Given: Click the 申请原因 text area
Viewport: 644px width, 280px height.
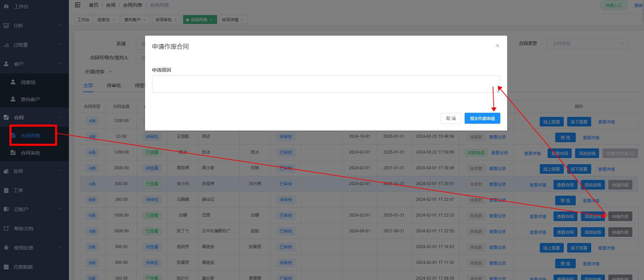Looking at the screenshot, I should pos(326,84).
